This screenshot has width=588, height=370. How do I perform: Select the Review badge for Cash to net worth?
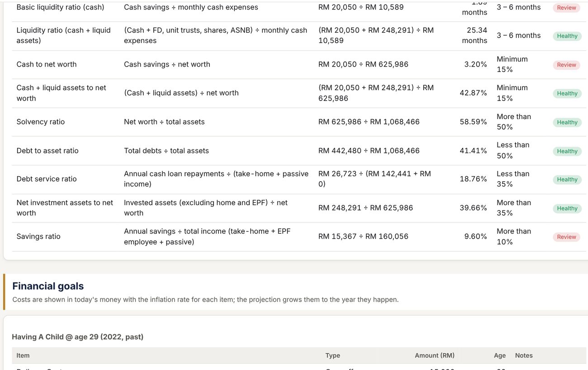(566, 65)
